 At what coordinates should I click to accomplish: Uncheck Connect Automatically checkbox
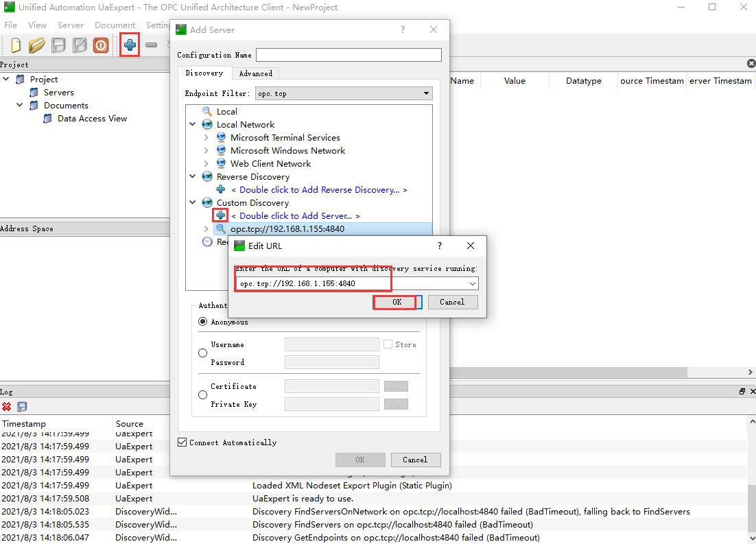pyautogui.click(x=182, y=442)
